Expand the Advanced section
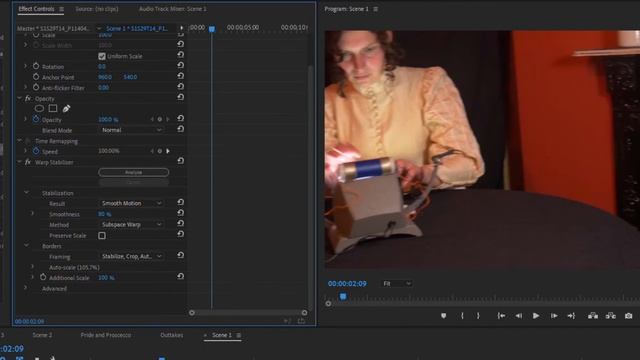This screenshot has width=640, height=360. click(x=26, y=288)
